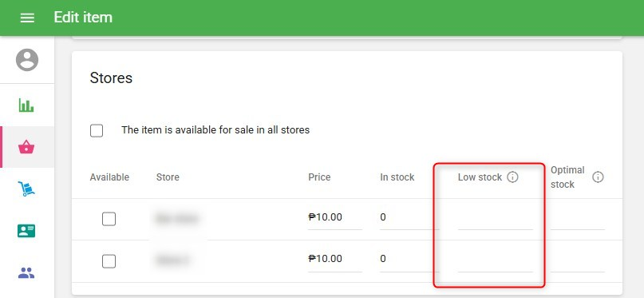Image resolution: width=644 pixels, height=298 pixels.
Task: Focus first store Optimal stock field
Action: tap(578, 218)
